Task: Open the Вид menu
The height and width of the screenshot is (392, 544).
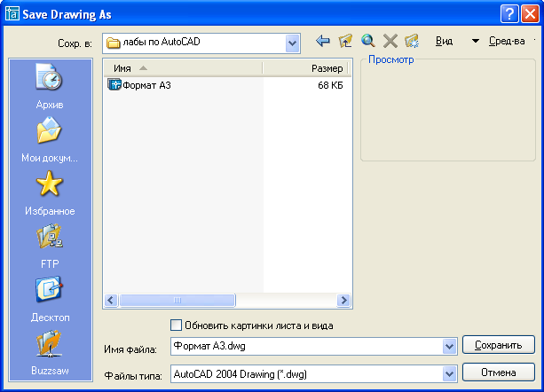Action: (444, 42)
